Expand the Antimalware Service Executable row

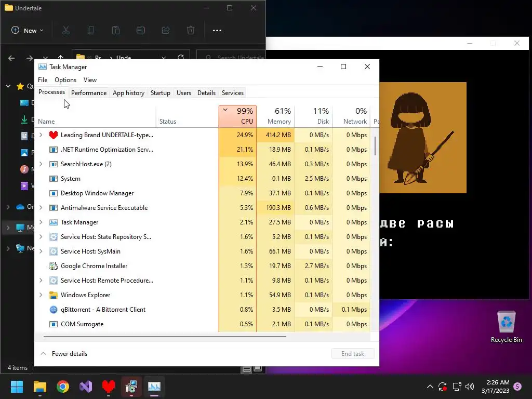point(41,208)
